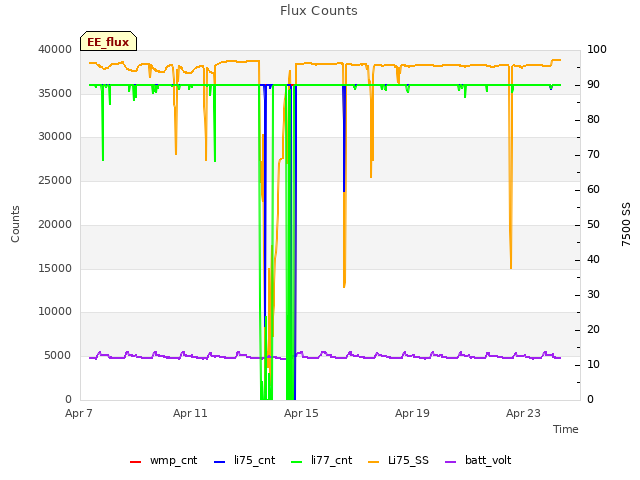
Task: Click the 30000 left axis label
Action: pyautogui.click(x=55, y=136)
